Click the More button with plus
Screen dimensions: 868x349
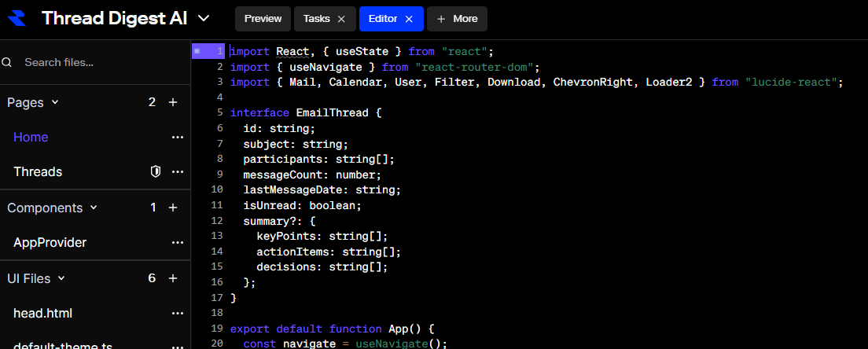(457, 18)
